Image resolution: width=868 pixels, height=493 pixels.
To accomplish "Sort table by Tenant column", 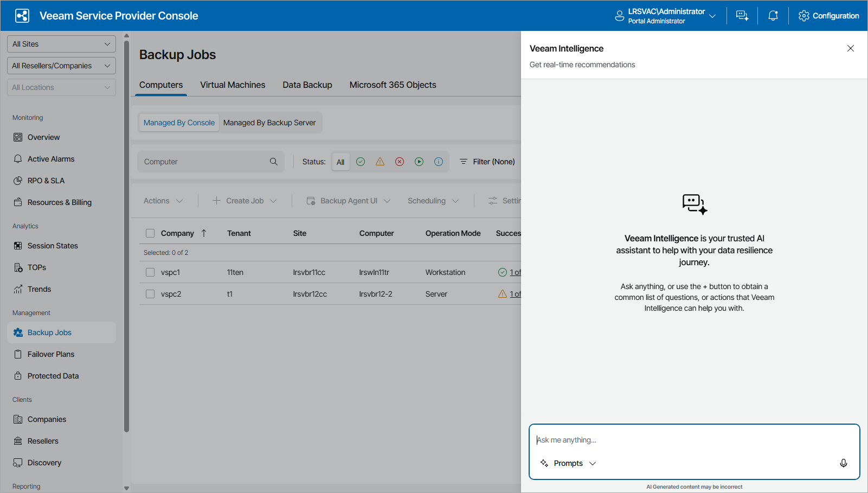I will coord(239,233).
